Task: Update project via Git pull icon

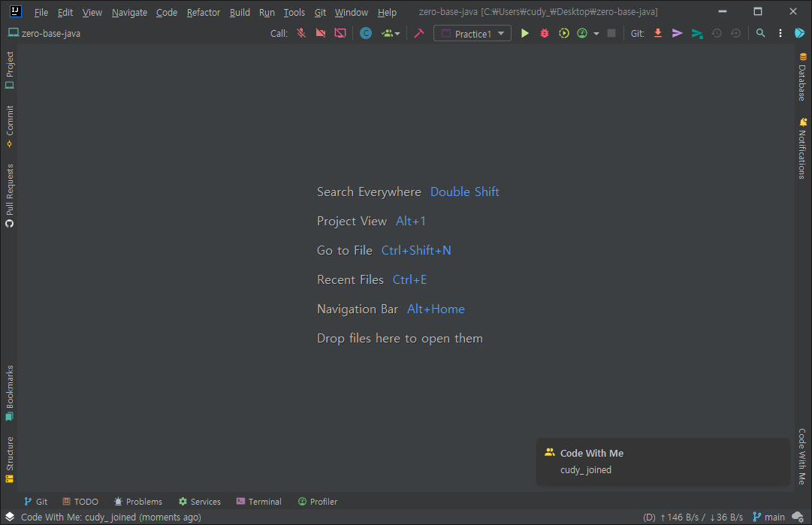Action: click(658, 33)
